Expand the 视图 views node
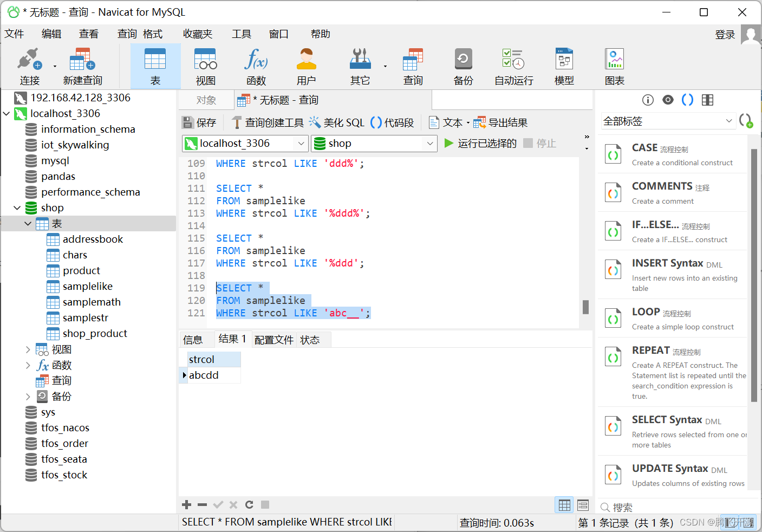Viewport: 762px width, 532px height. click(28, 349)
